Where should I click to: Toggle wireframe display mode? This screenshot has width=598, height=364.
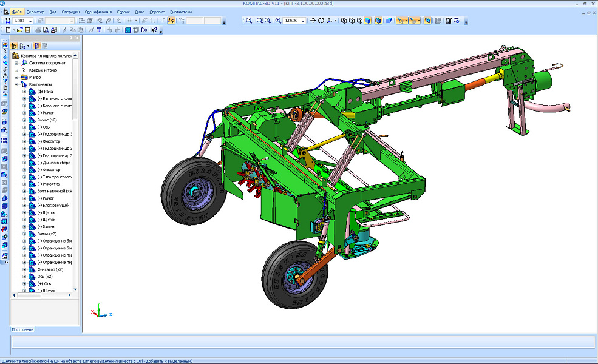[x=344, y=21]
